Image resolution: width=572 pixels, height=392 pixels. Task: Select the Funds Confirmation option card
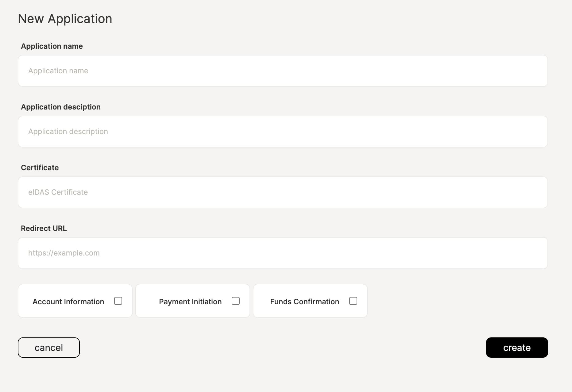click(x=310, y=301)
